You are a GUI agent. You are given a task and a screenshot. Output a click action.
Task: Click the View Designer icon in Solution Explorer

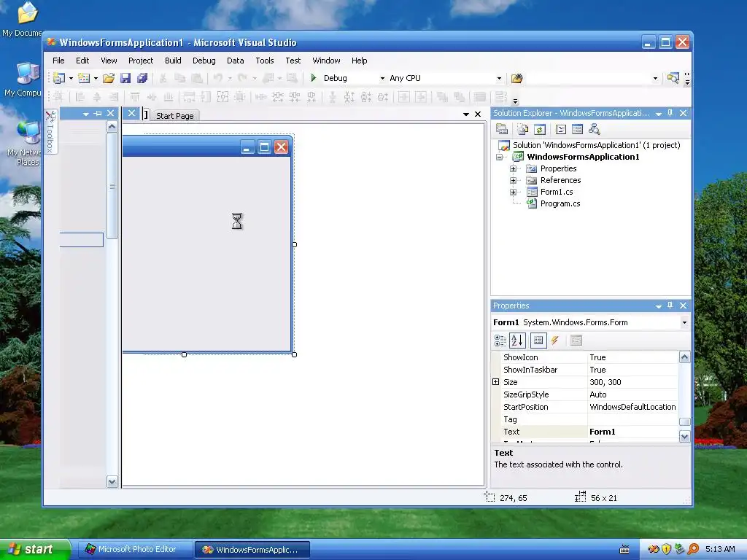pyautogui.click(x=578, y=129)
